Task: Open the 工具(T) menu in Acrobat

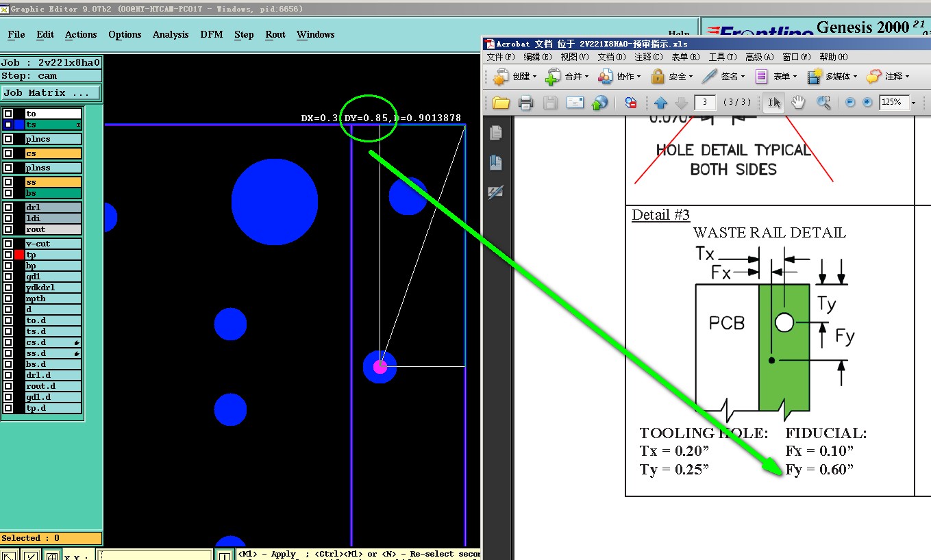Action: tap(723, 57)
